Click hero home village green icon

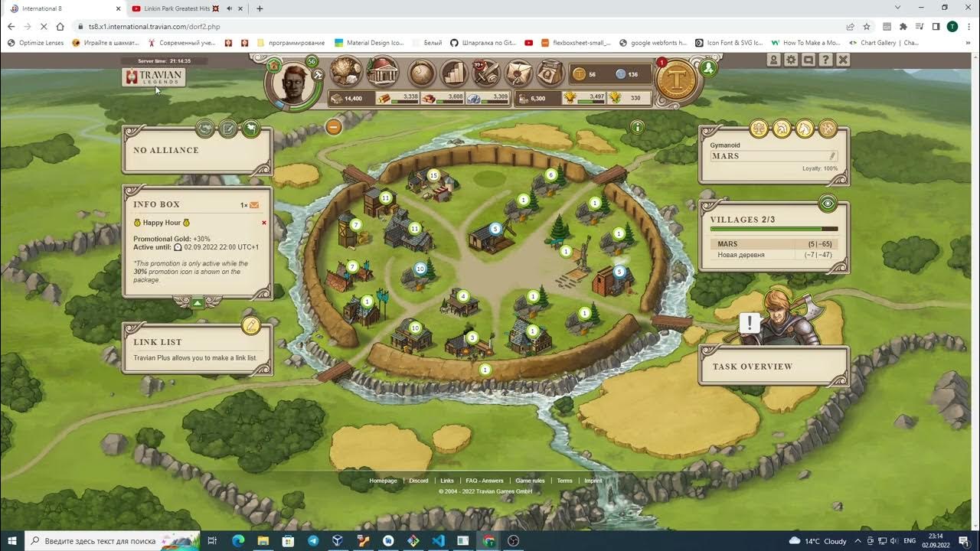point(273,67)
